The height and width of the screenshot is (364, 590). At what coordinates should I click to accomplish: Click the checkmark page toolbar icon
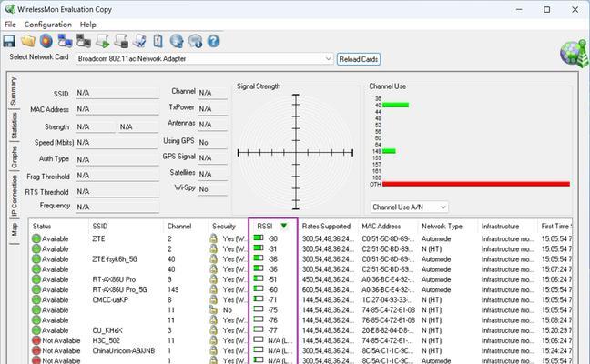(x=139, y=41)
